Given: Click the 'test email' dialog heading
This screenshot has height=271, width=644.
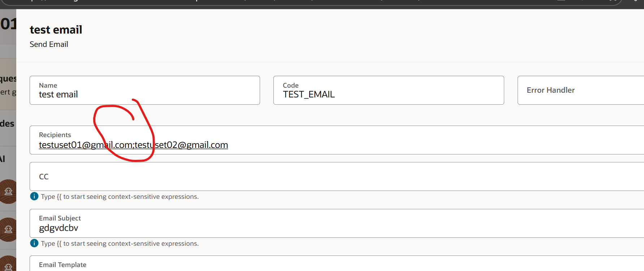Looking at the screenshot, I should click(x=56, y=30).
